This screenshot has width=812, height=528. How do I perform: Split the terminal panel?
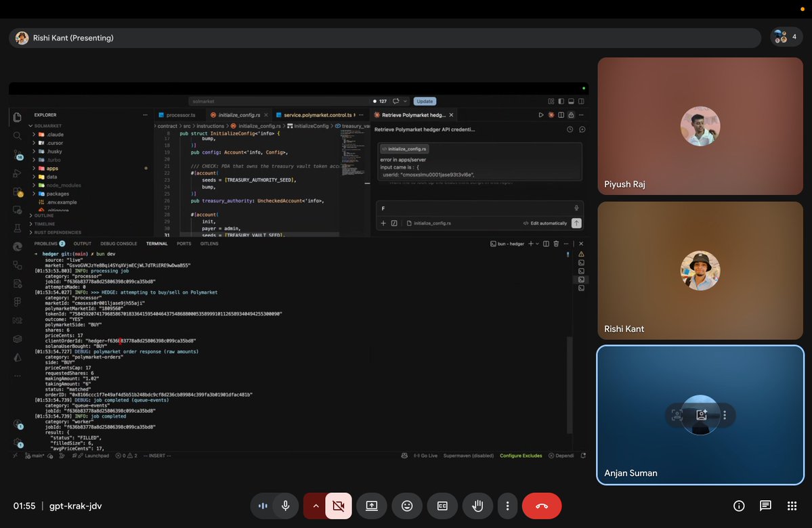546,243
